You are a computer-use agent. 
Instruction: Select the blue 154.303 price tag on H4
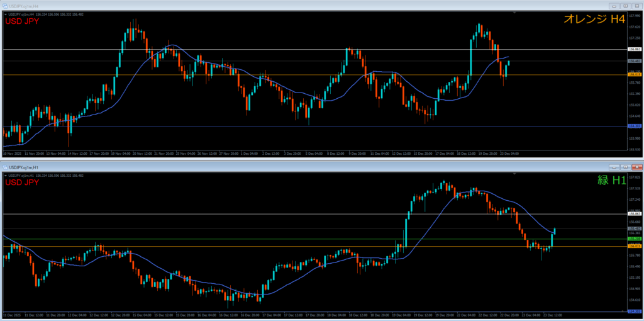coord(634,126)
